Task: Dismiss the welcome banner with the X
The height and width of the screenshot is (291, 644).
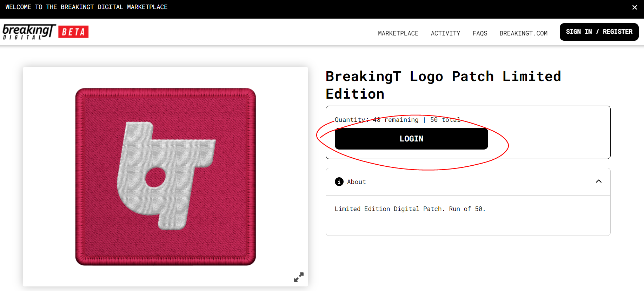Action: (x=635, y=7)
